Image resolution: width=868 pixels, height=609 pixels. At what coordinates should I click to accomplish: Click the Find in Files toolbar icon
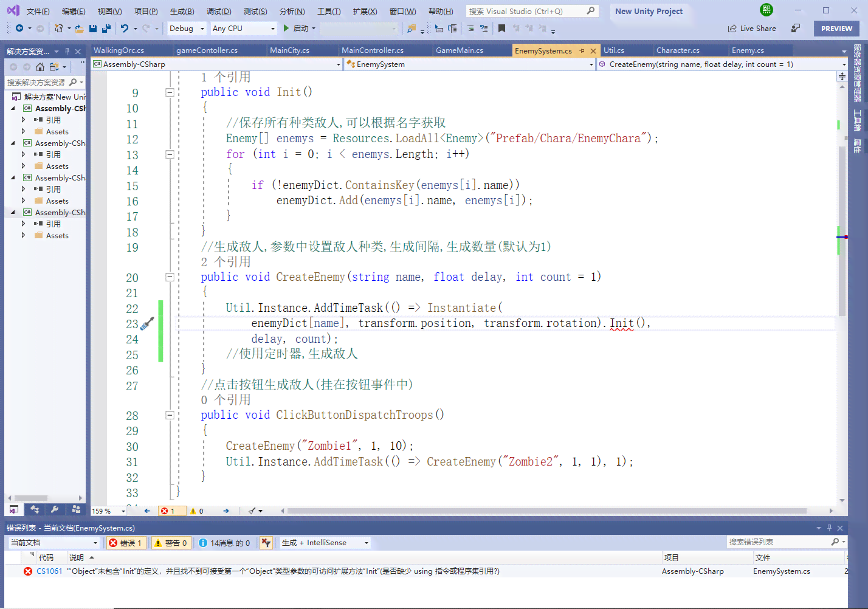pos(412,28)
